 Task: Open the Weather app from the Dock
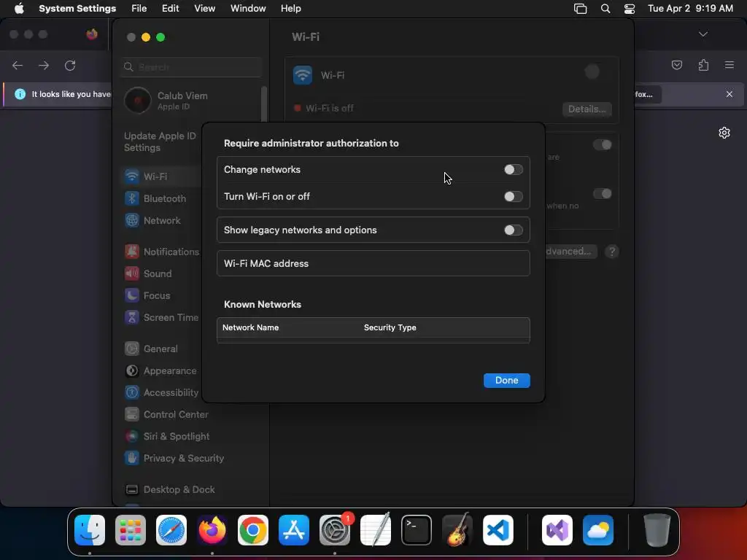coord(598,530)
